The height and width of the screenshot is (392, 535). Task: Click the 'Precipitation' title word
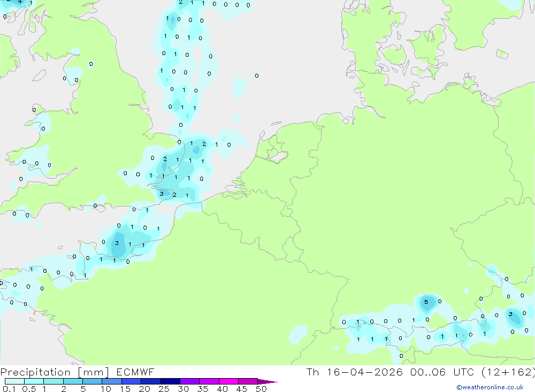point(35,372)
